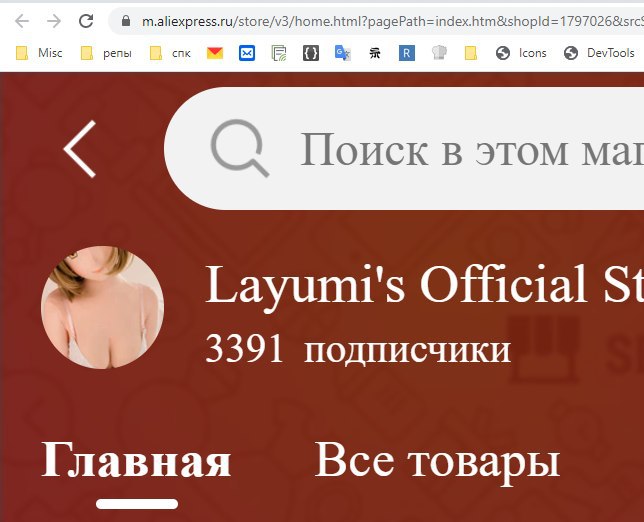
Task: Open the blue R bookmark icon
Action: coord(407,53)
